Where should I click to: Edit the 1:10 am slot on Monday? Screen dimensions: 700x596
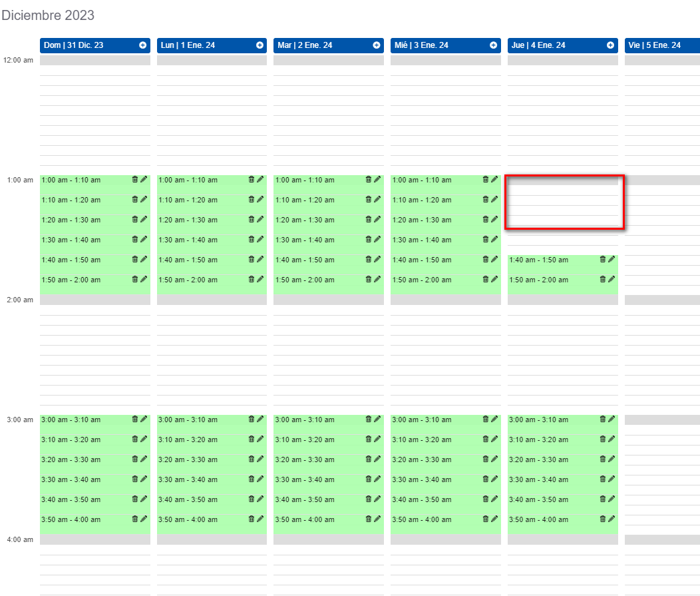point(260,199)
